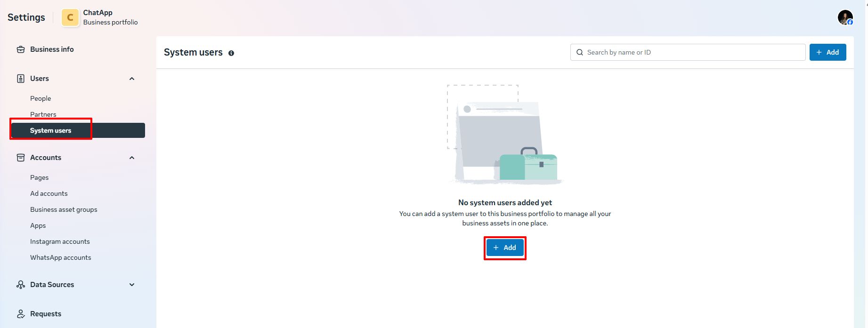Open Business asset groups

pos(64,209)
